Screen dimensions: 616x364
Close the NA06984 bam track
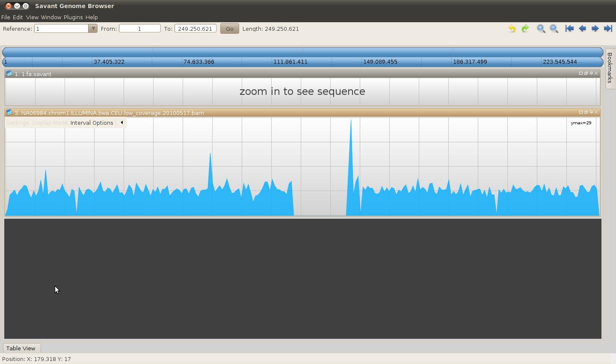click(x=596, y=112)
